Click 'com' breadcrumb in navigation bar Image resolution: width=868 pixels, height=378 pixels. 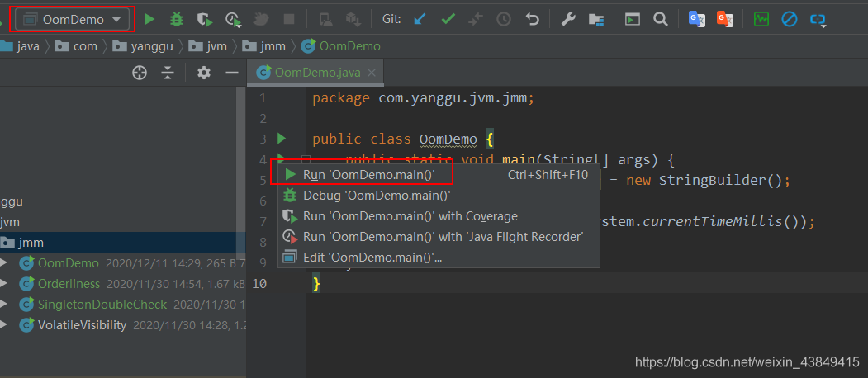point(85,46)
